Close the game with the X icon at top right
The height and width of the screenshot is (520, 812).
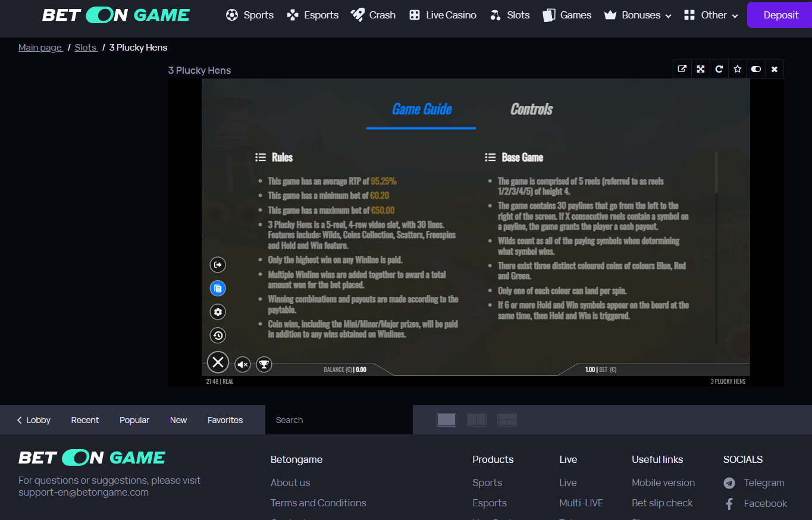[x=775, y=69]
